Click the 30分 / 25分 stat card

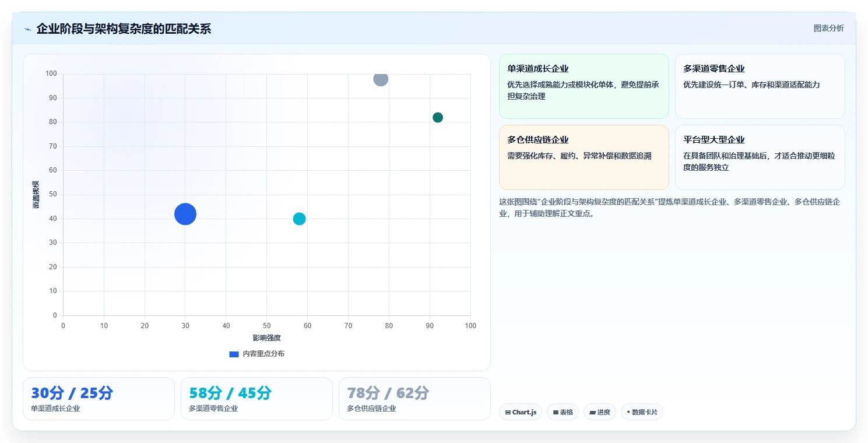tap(99, 399)
